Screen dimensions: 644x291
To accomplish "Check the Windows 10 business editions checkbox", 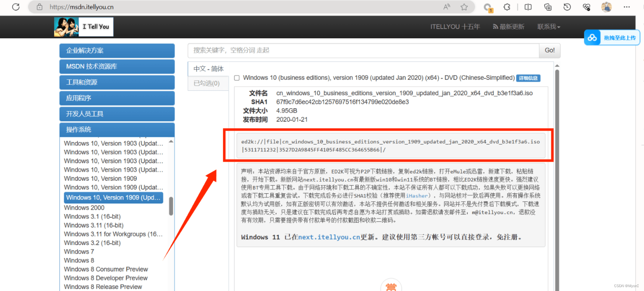I will coord(237,78).
